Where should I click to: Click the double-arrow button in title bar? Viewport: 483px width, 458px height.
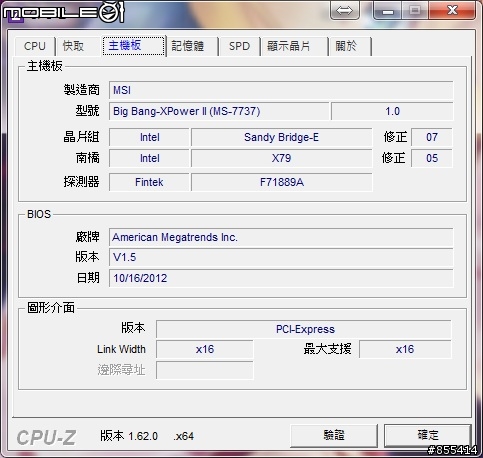[344, 10]
